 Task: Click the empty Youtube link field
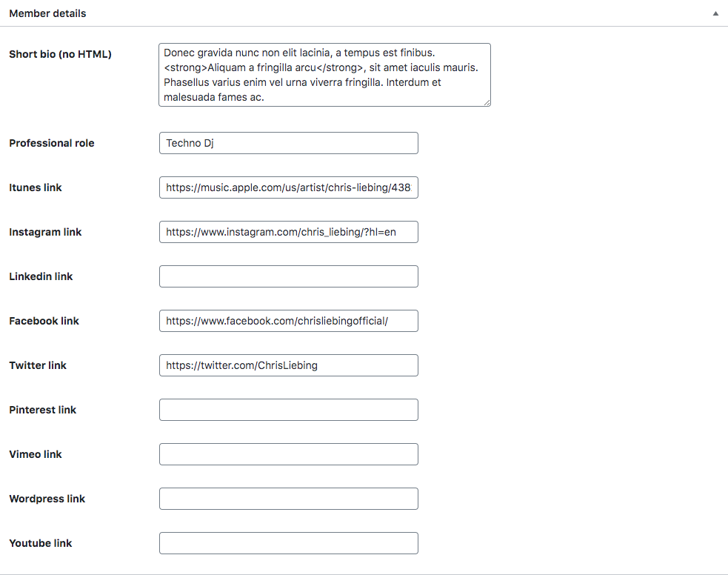288,543
